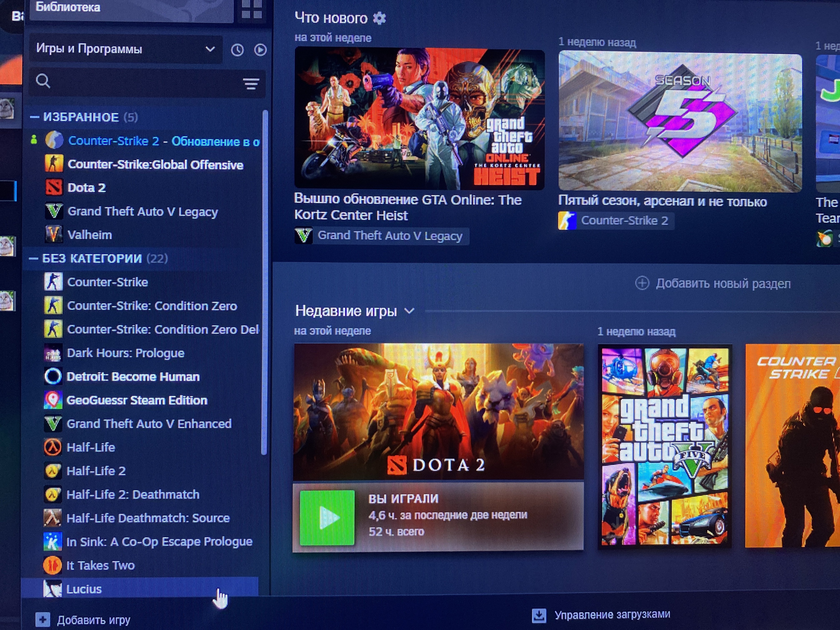Click the Valheim game icon

54,234
